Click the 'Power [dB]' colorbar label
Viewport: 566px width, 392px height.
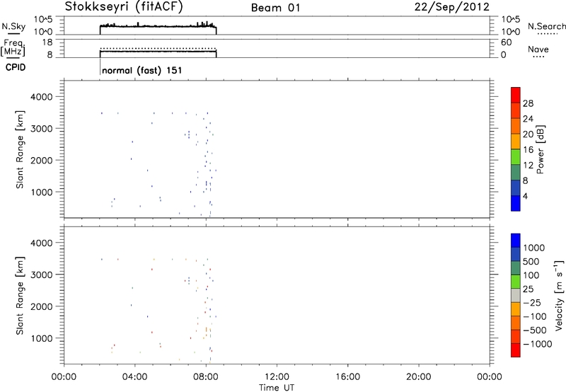tap(540, 149)
